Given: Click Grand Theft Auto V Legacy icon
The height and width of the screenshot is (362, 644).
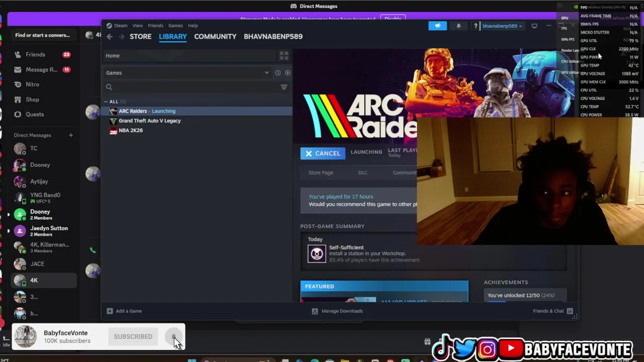Looking at the screenshot, I should tap(113, 121).
